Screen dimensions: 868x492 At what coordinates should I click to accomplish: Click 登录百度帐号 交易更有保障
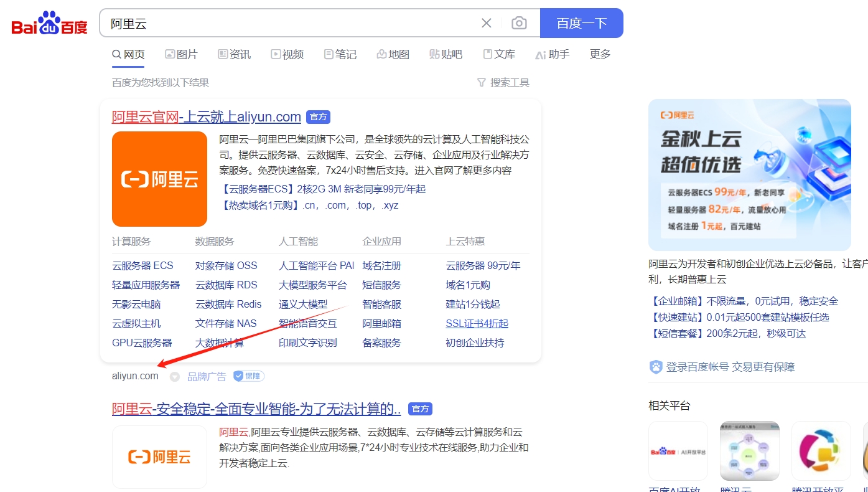point(722,367)
